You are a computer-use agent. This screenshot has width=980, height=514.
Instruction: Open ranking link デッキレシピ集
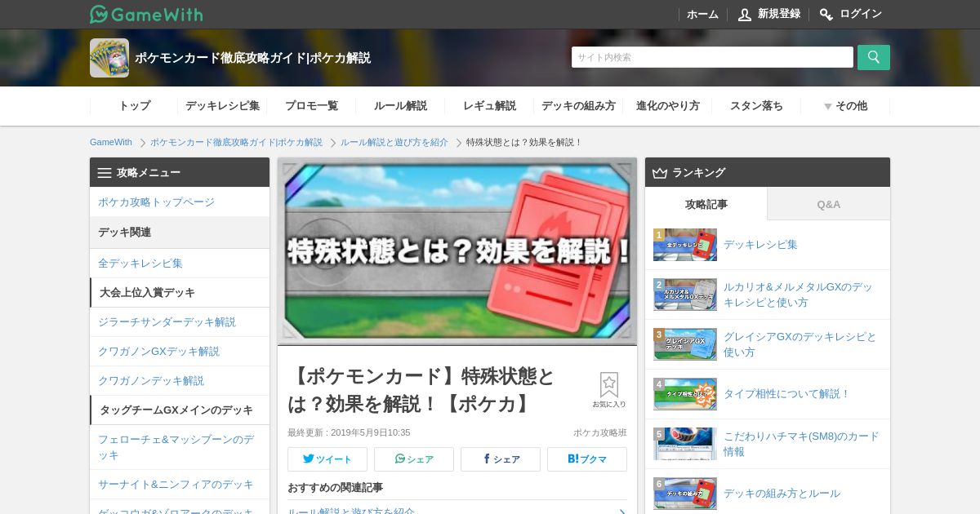[760, 244]
